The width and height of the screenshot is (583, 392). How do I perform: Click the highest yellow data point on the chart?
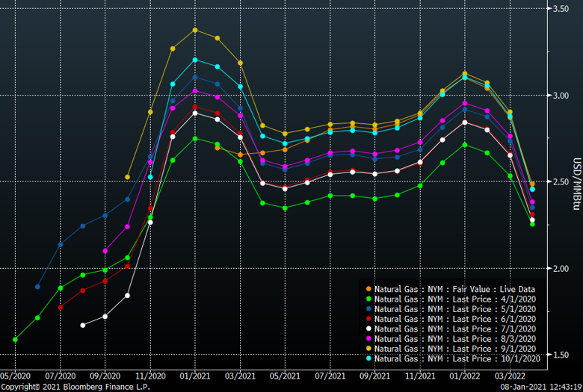coord(195,30)
